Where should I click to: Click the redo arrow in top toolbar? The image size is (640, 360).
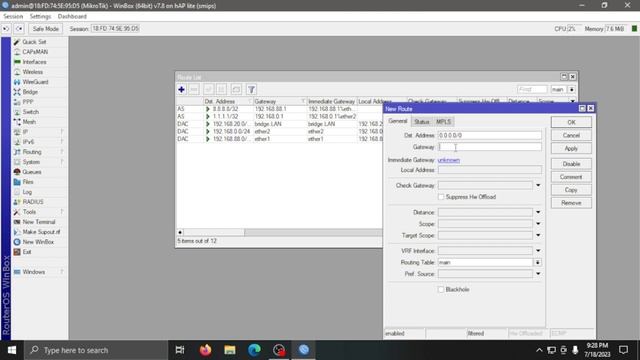pyautogui.click(x=19, y=29)
